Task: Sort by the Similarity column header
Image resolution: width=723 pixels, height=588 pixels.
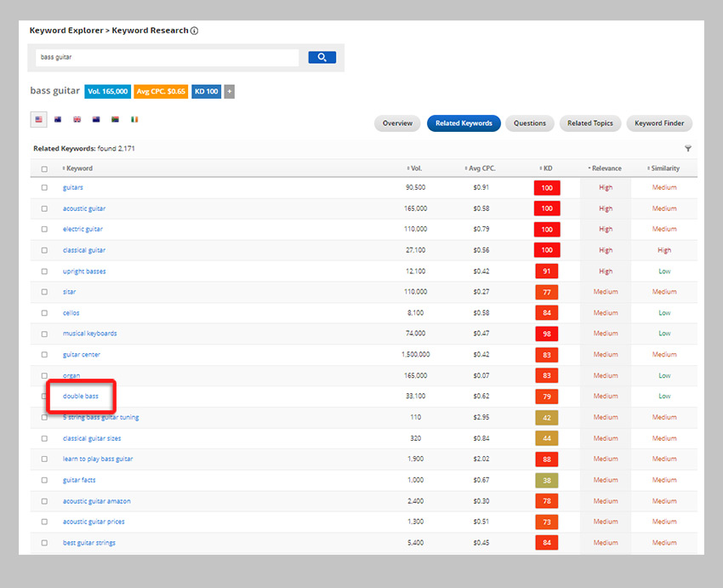Action: click(x=664, y=168)
